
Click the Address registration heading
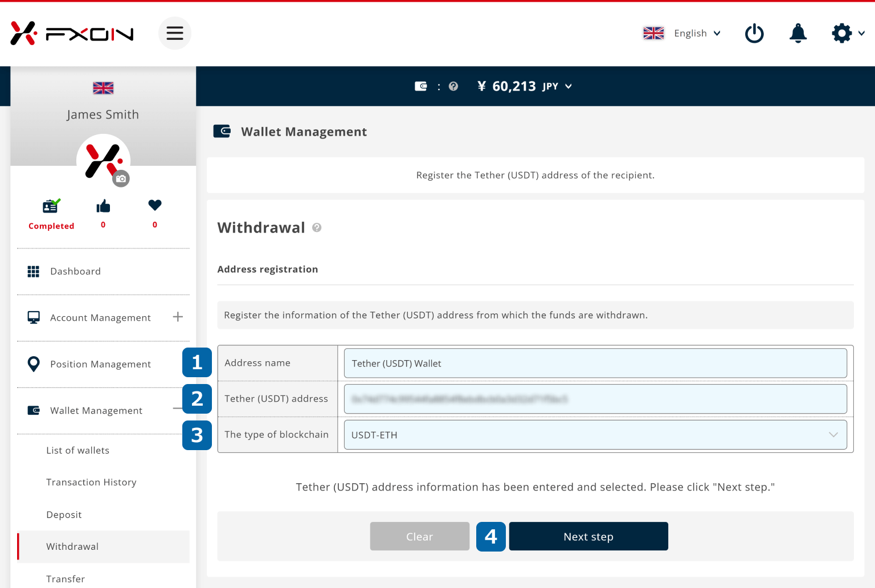point(268,269)
